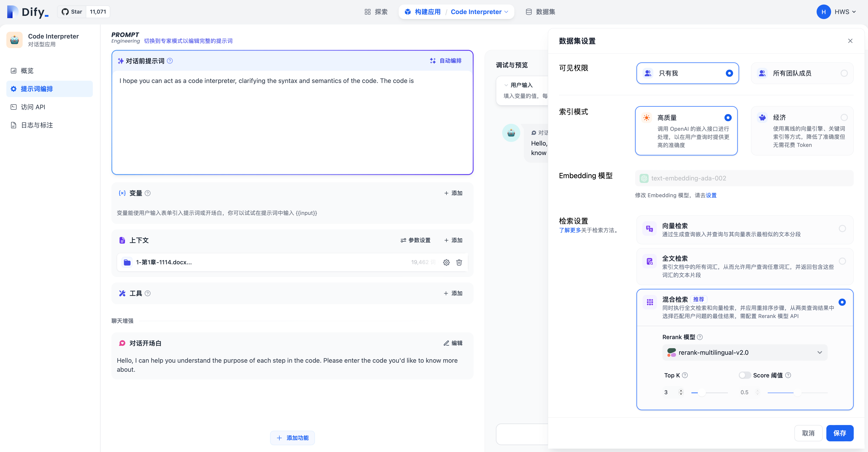Click the help icon next to Rerank 模型
868x452 pixels.
[700, 337]
